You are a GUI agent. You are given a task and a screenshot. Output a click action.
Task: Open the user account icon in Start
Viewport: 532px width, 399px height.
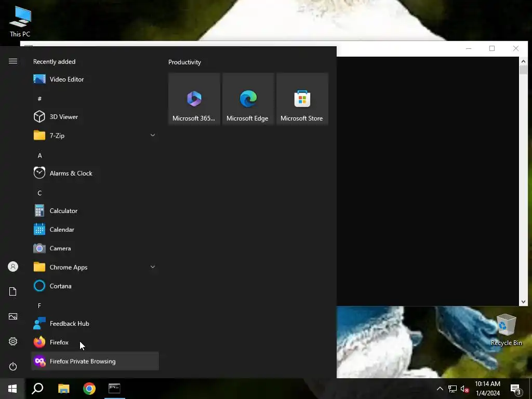(13, 267)
